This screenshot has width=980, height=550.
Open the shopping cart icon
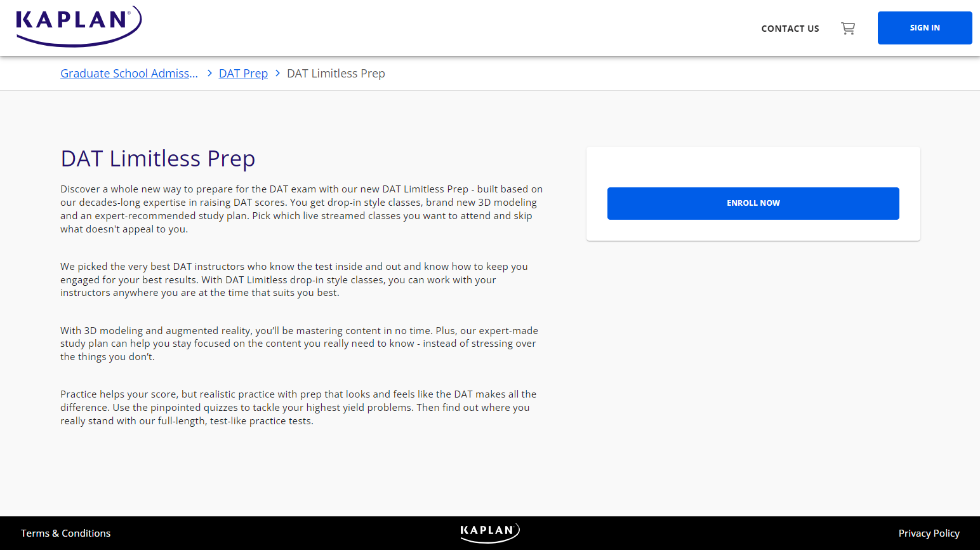pos(848,29)
